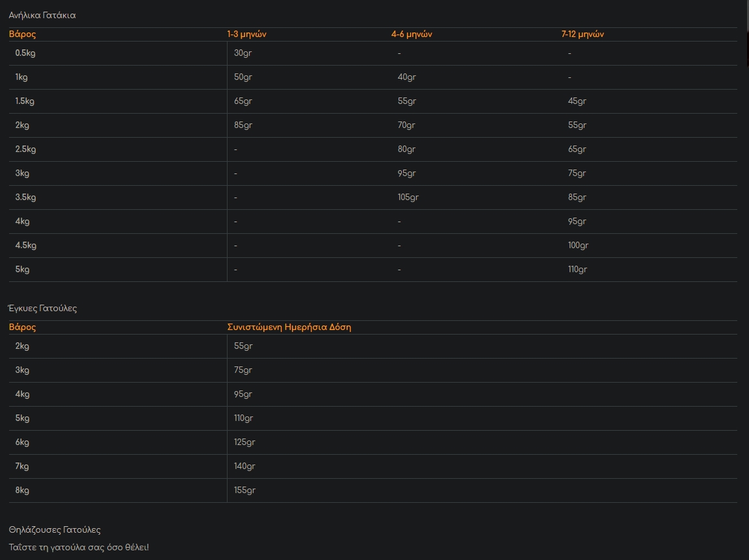
Task: Click the 'Συνιστώμενη Ημερήσια Δόση' column header
Action: coord(289,327)
